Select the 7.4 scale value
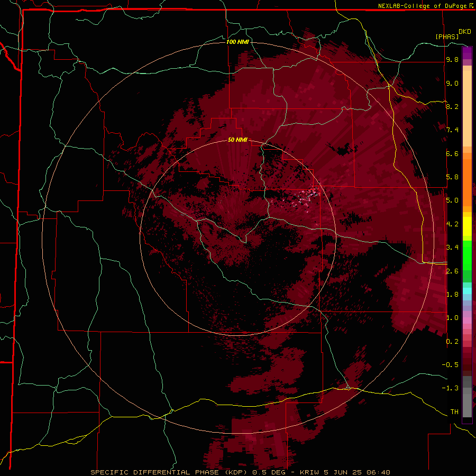Screen dimensions: 476x476 (x=452, y=130)
